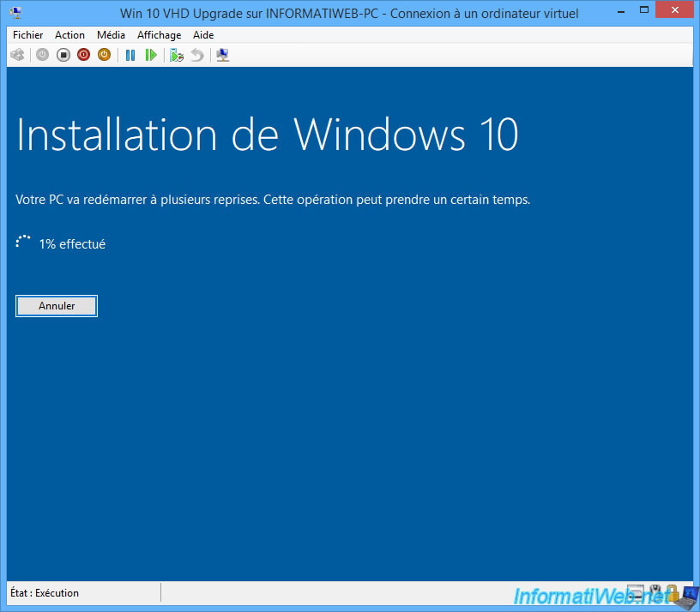Image resolution: width=700 pixels, height=612 pixels.
Task: Reset the VM using the green arrow icon
Action: [x=151, y=55]
